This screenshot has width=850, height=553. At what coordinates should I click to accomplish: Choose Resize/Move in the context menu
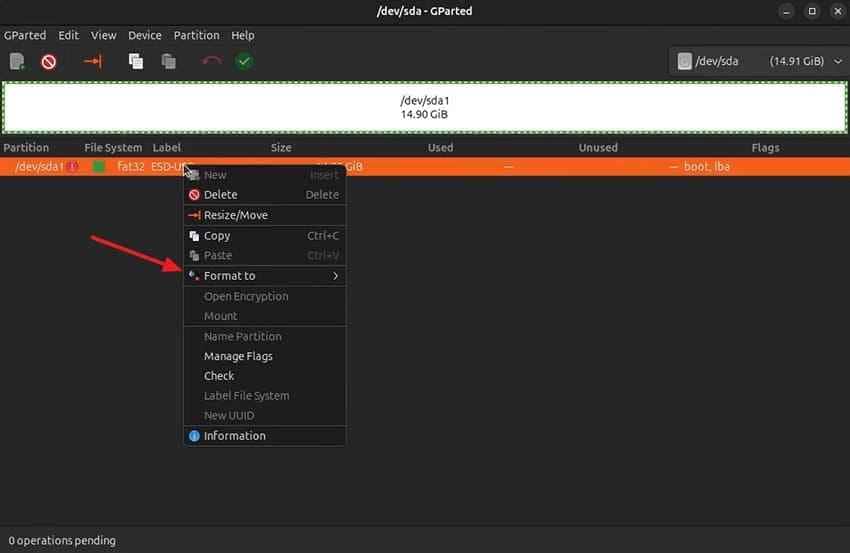265,215
